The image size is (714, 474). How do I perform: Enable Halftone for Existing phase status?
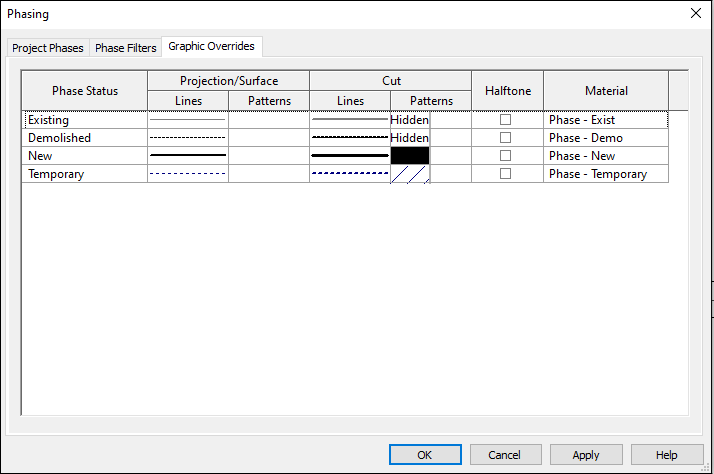(x=505, y=120)
